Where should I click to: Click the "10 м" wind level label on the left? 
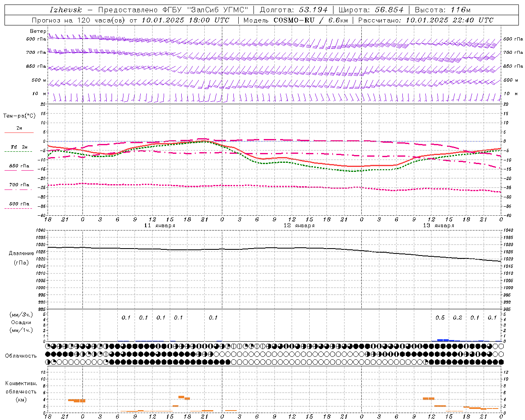pos(39,94)
